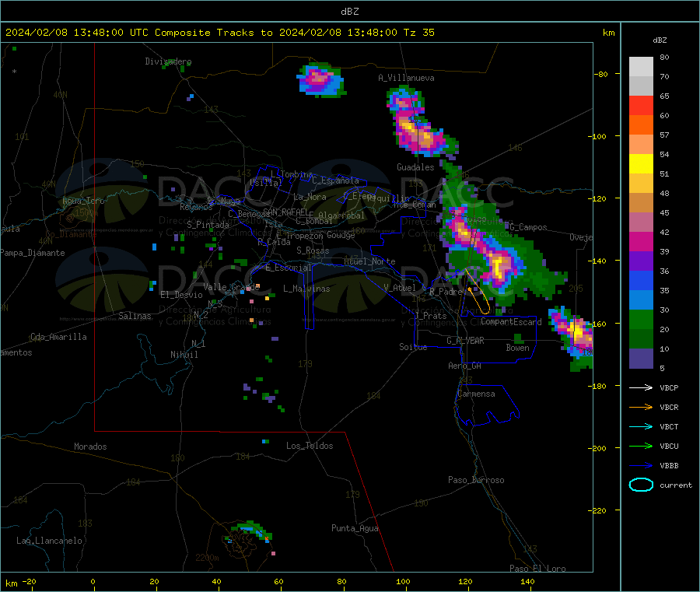
Task: Click the 'Salinas' place label
Action: (x=135, y=316)
